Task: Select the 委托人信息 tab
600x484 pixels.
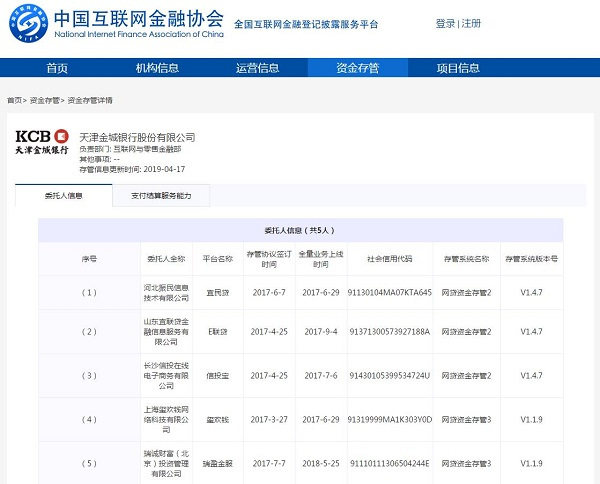Action: click(x=64, y=196)
